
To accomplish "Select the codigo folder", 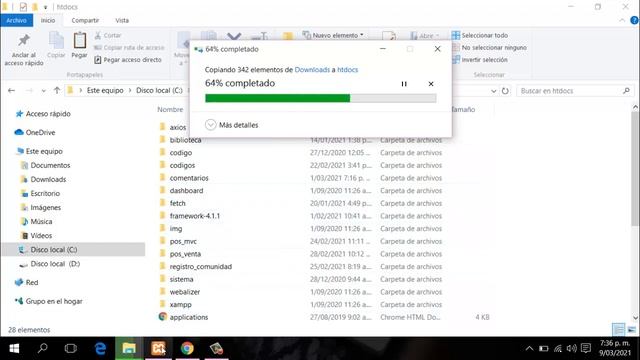I will [x=180, y=153].
